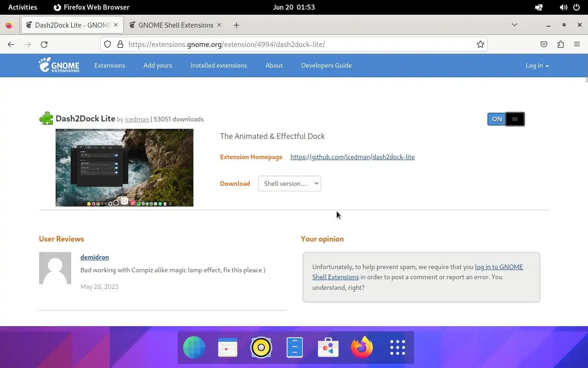Show all applications grid in dock

pos(397,347)
